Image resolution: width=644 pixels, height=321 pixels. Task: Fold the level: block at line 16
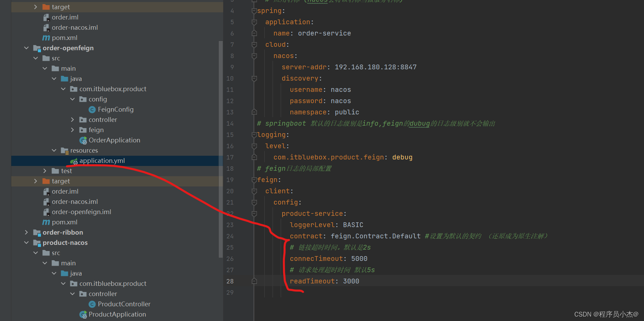pos(254,146)
